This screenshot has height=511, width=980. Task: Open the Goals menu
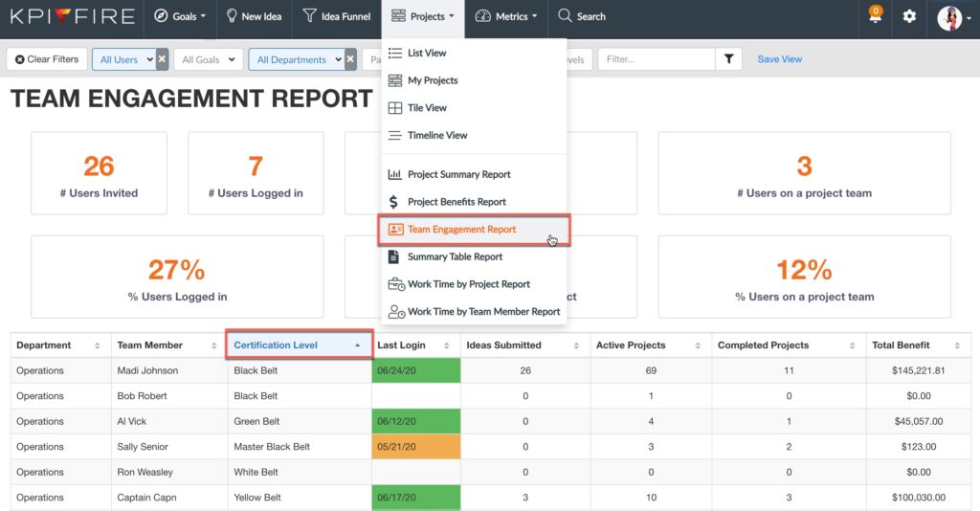[180, 16]
